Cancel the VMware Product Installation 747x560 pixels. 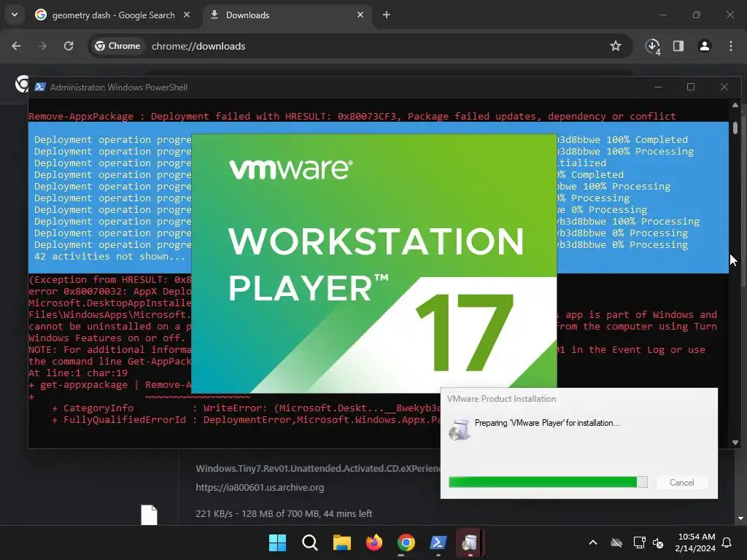point(682,483)
